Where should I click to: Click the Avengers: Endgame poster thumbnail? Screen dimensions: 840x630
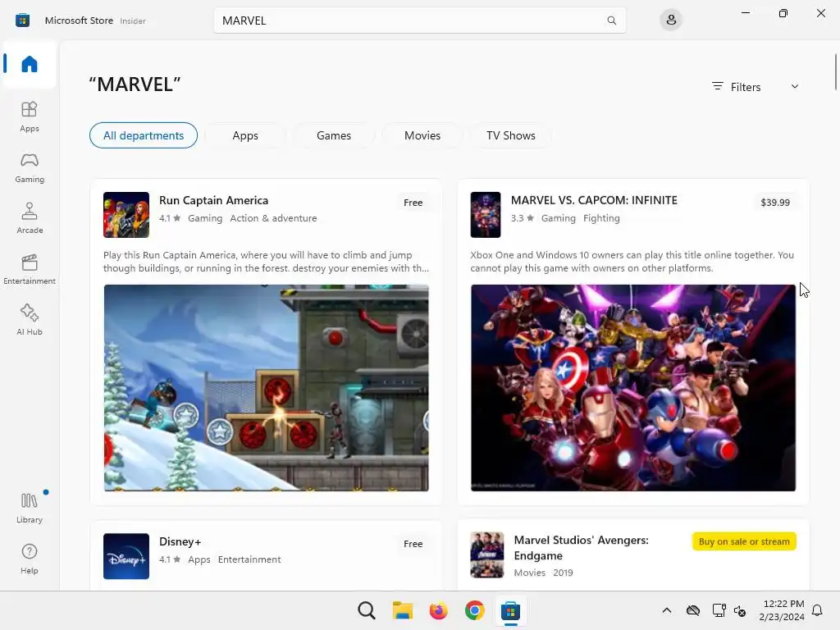click(x=487, y=555)
